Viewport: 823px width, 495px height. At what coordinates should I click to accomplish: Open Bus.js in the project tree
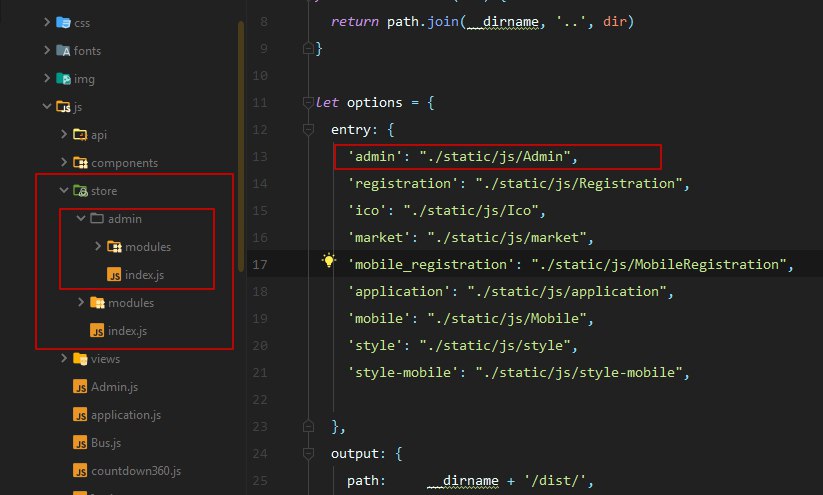(x=106, y=443)
